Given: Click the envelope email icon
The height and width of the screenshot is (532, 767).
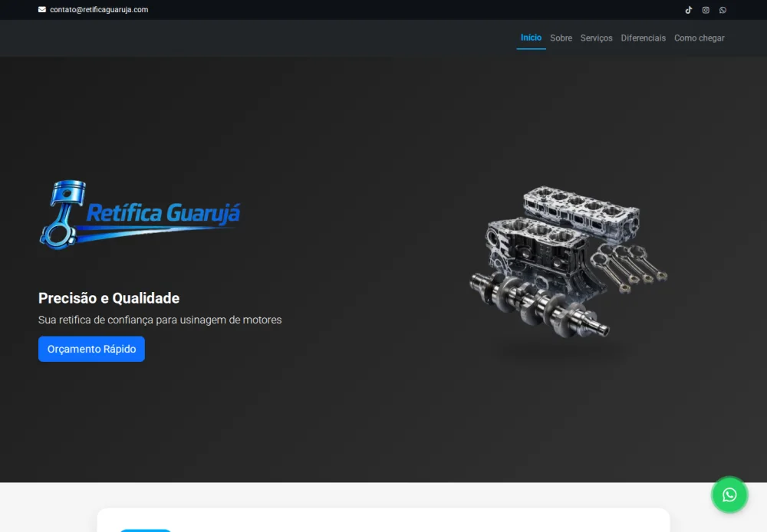Looking at the screenshot, I should 42,9.
